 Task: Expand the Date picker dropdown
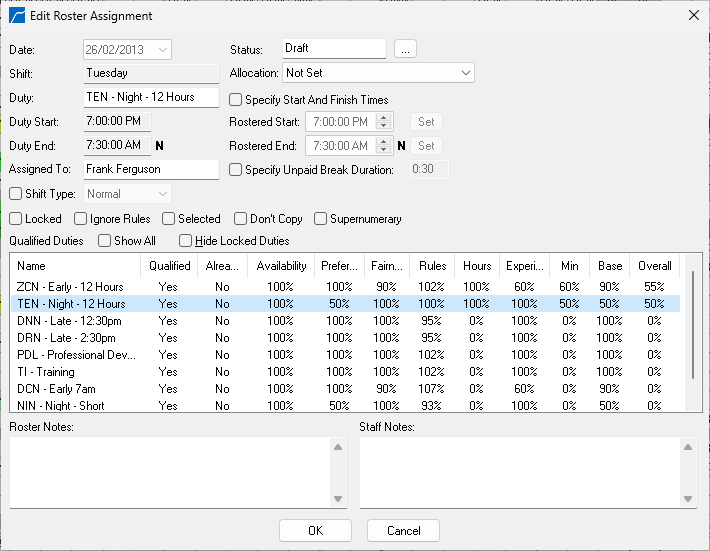[x=163, y=49]
